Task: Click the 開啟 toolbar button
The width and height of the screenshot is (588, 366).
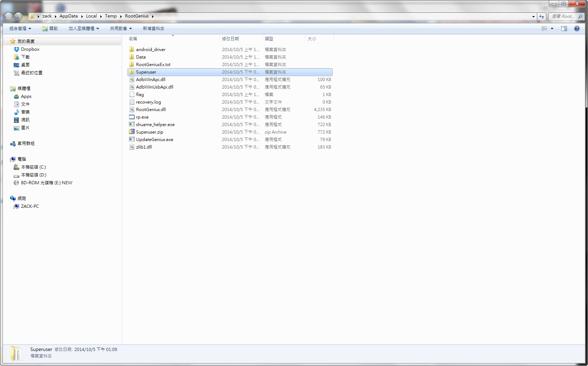Action: (x=50, y=29)
